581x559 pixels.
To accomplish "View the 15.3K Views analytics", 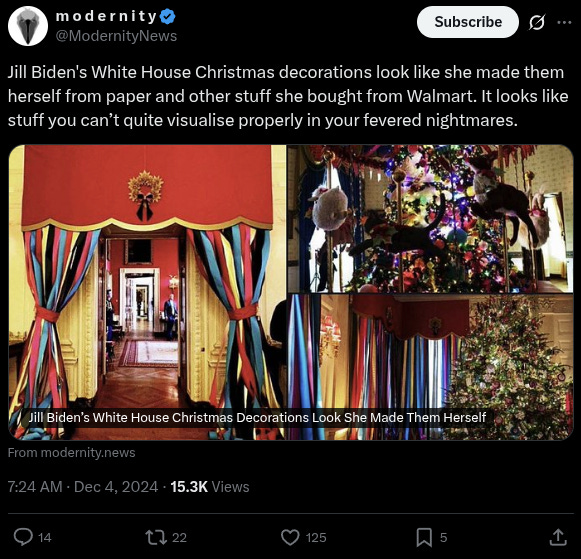I will click(x=210, y=487).
